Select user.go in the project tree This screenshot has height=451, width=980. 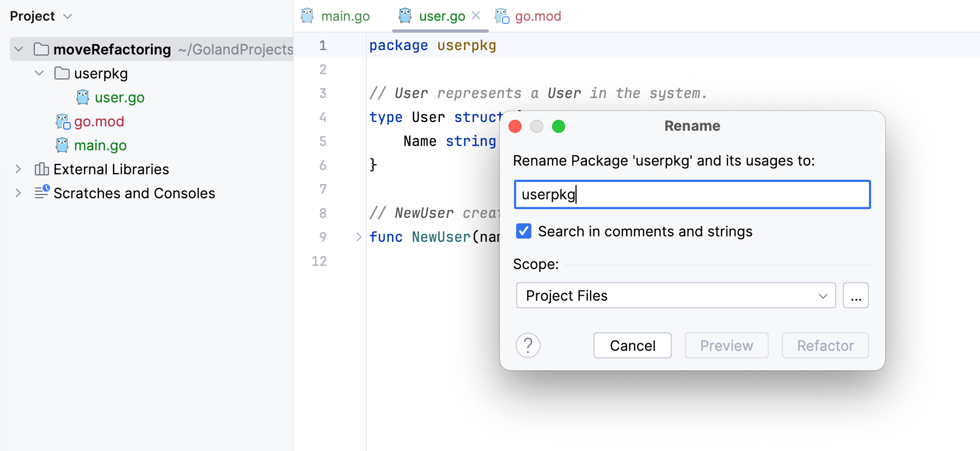click(119, 97)
